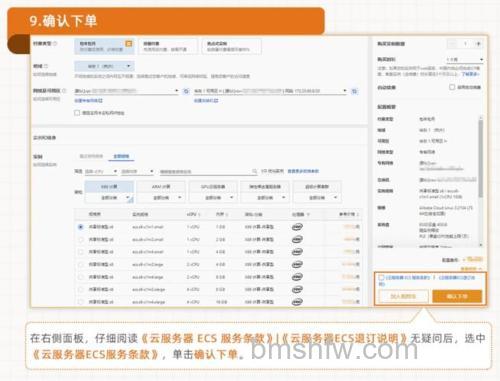The height and width of the screenshot is (381, 500).
Task: Open the 购买时长 duration dropdown
Action: coord(465,59)
